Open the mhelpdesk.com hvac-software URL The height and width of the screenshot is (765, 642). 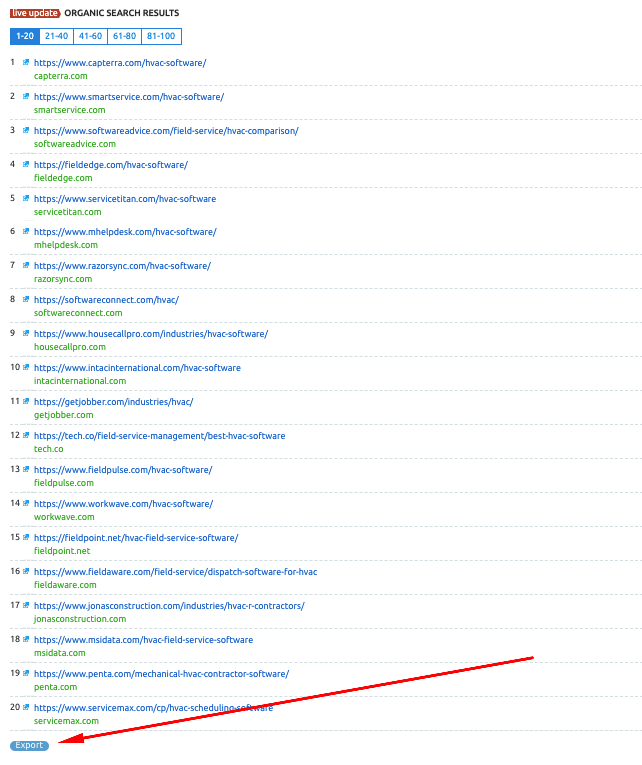tap(125, 232)
